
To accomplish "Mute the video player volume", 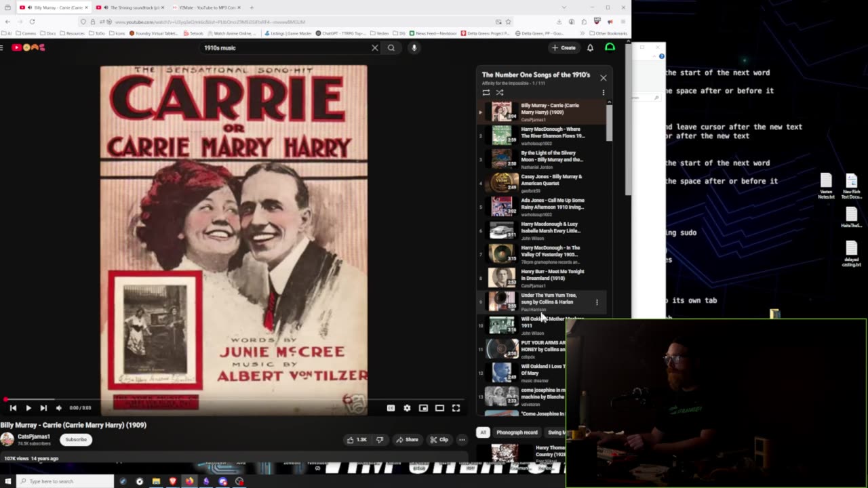I will pos(59,408).
